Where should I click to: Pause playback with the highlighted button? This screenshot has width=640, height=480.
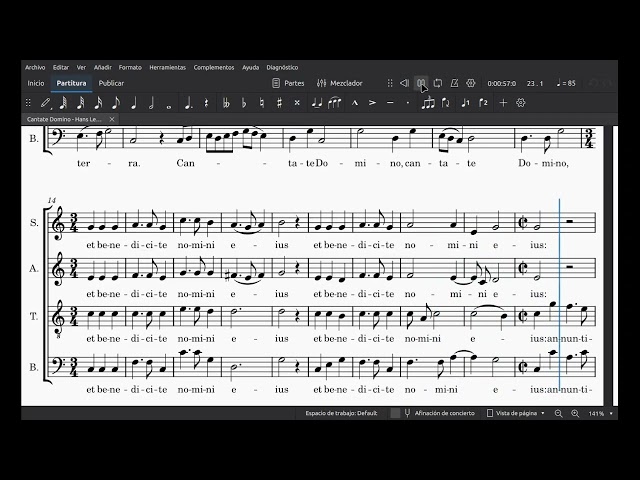pyautogui.click(x=421, y=83)
